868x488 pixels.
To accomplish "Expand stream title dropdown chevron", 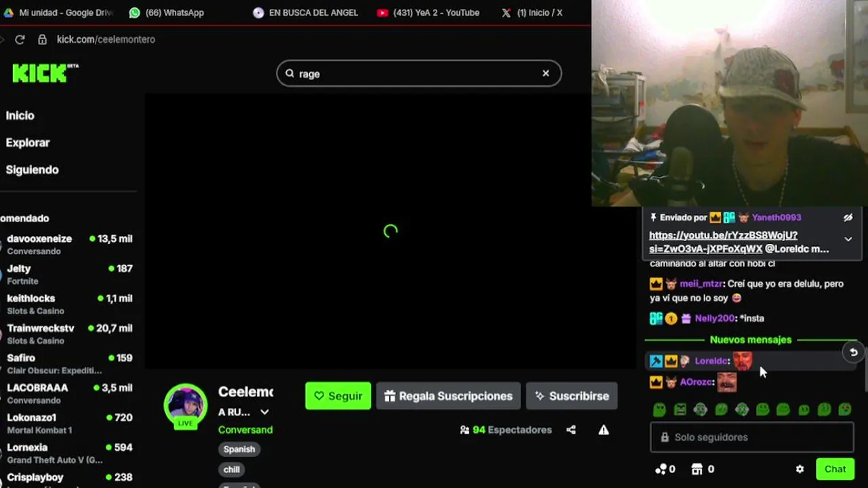I will click(264, 412).
